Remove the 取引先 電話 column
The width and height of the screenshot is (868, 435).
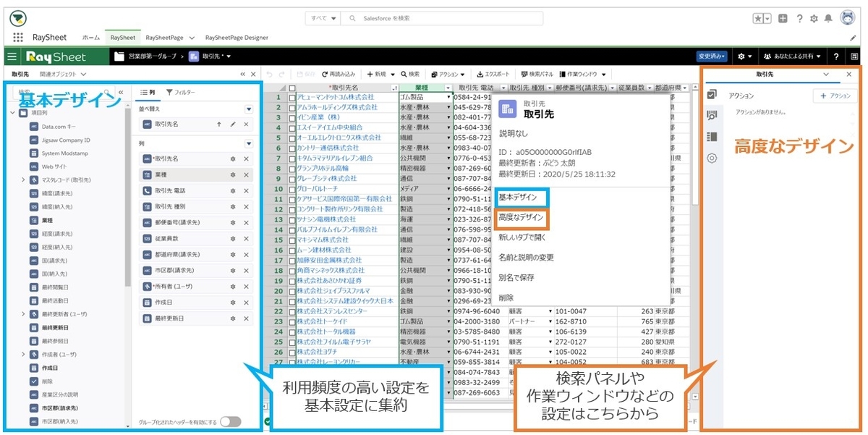[246, 190]
